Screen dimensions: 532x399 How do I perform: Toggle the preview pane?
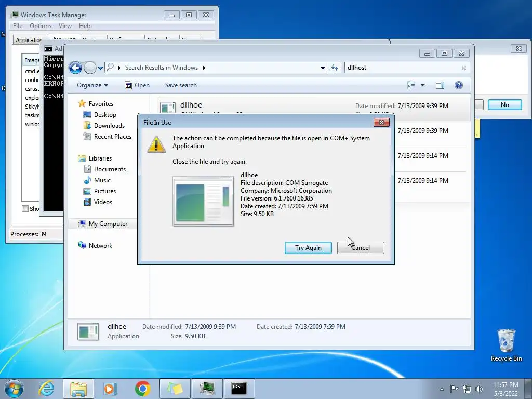(440, 85)
